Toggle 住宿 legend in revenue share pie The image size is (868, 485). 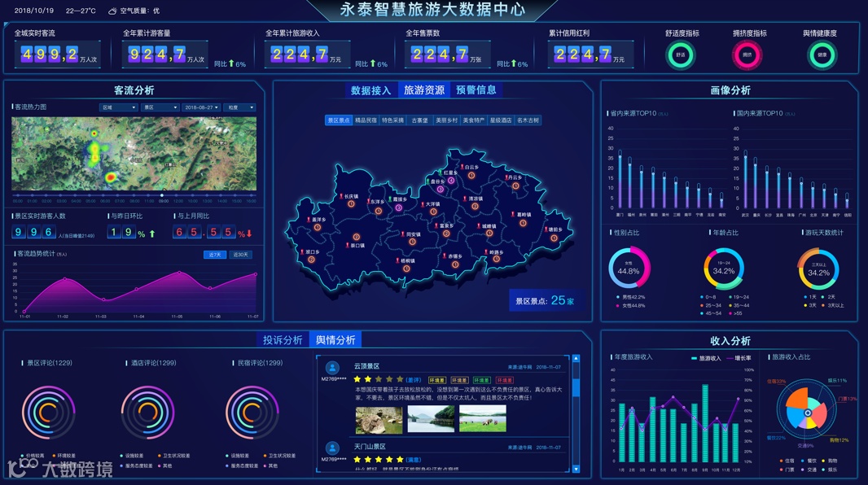click(x=787, y=461)
